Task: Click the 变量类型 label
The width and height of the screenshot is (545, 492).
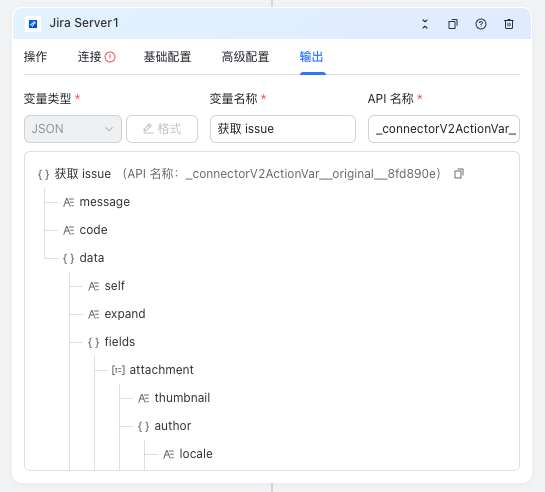Action: tap(48, 99)
